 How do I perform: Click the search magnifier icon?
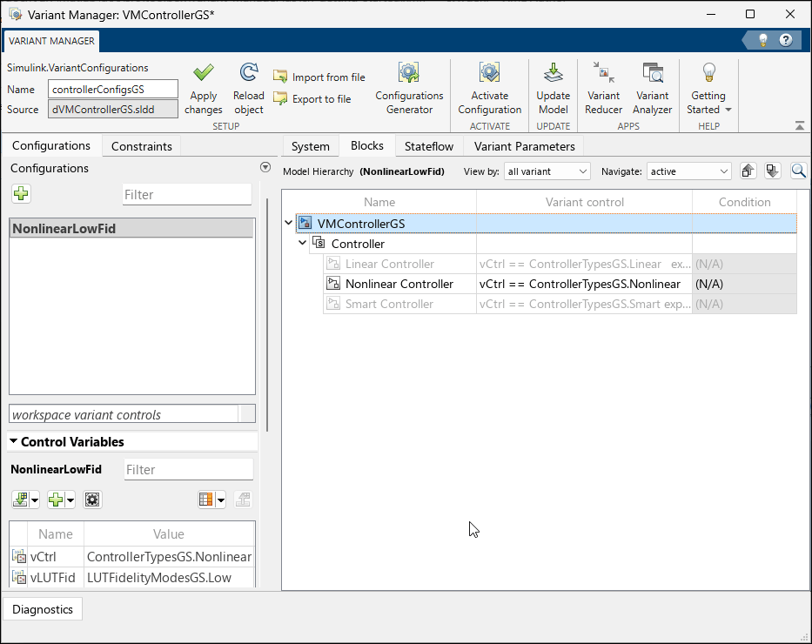[x=799, y=171]
